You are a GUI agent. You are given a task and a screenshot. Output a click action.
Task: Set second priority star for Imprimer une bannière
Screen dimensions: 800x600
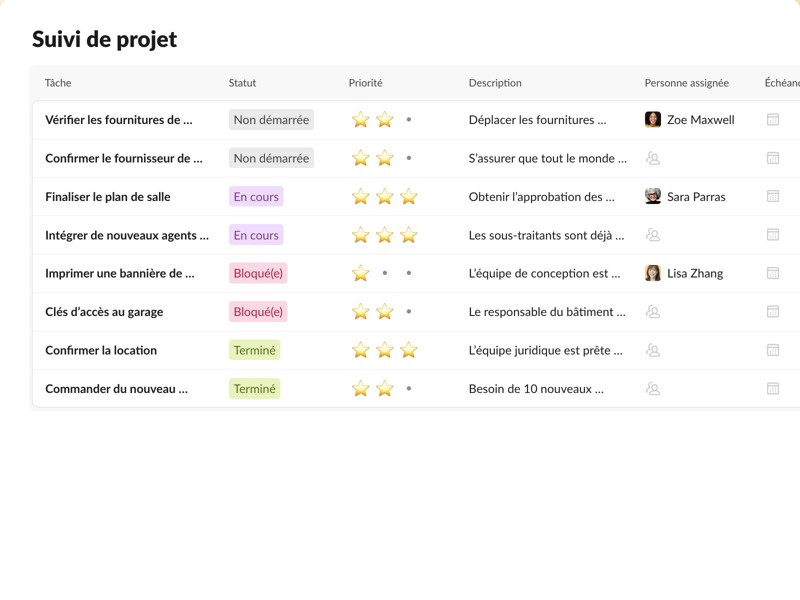385,273
